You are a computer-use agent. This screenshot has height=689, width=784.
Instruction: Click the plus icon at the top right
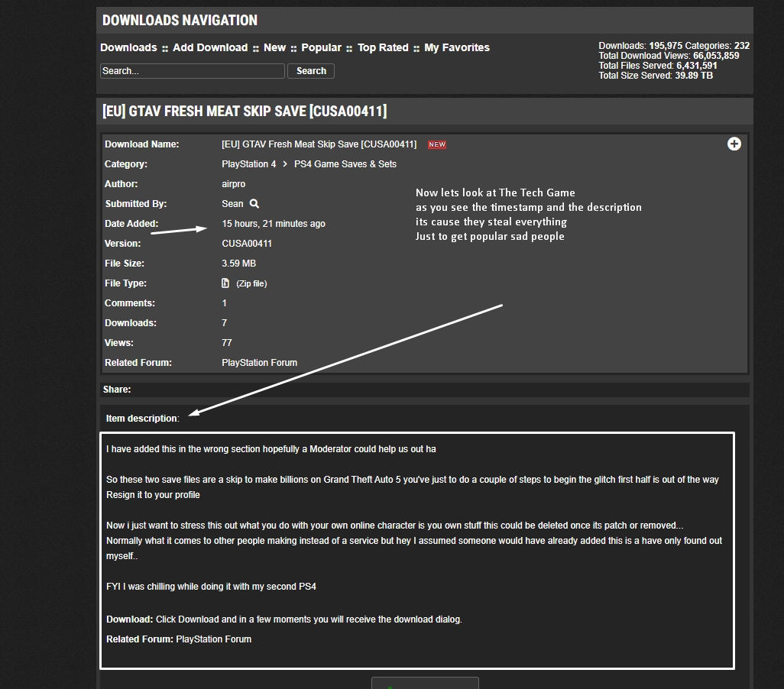[x=734, y=144]
